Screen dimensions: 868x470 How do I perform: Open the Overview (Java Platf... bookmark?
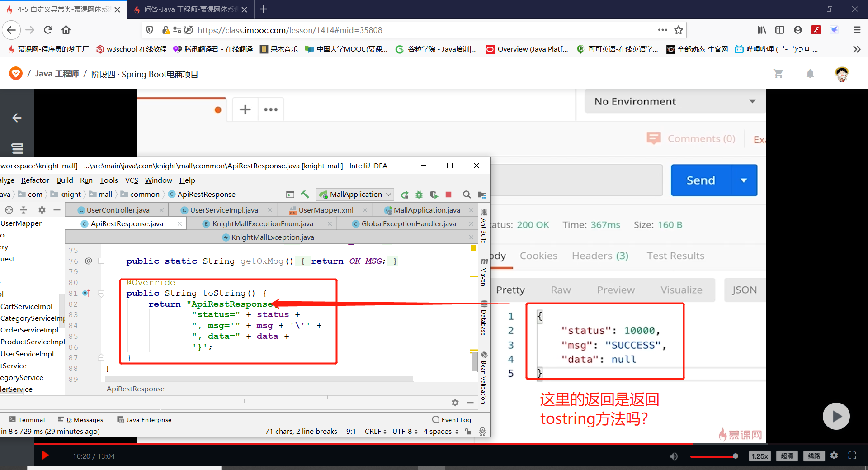click(x=527, y=49)
